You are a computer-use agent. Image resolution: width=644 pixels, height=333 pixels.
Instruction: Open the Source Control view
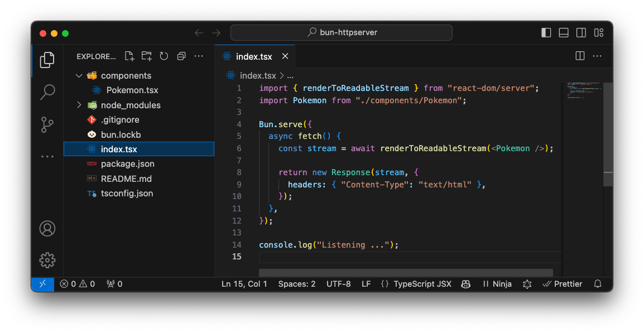pos(47,124)
